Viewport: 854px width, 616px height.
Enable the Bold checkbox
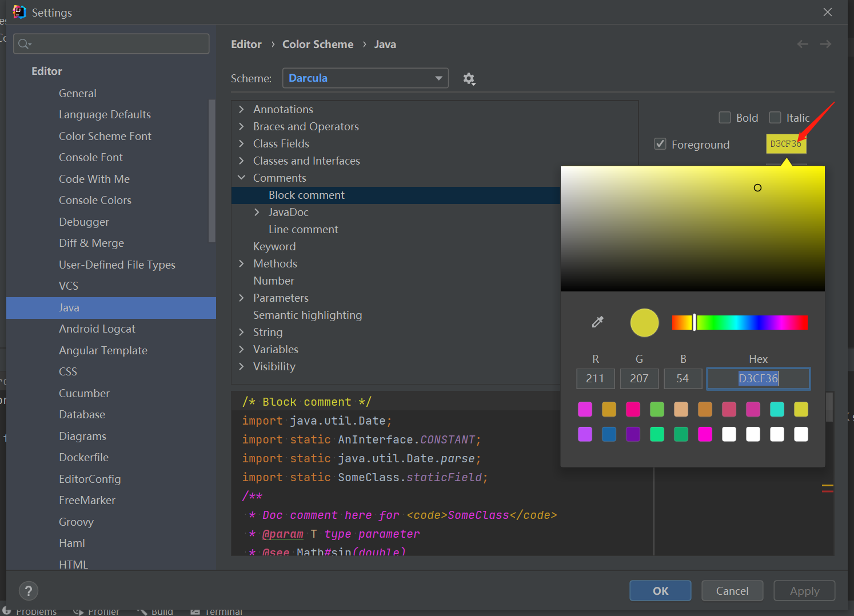point(725,118)
